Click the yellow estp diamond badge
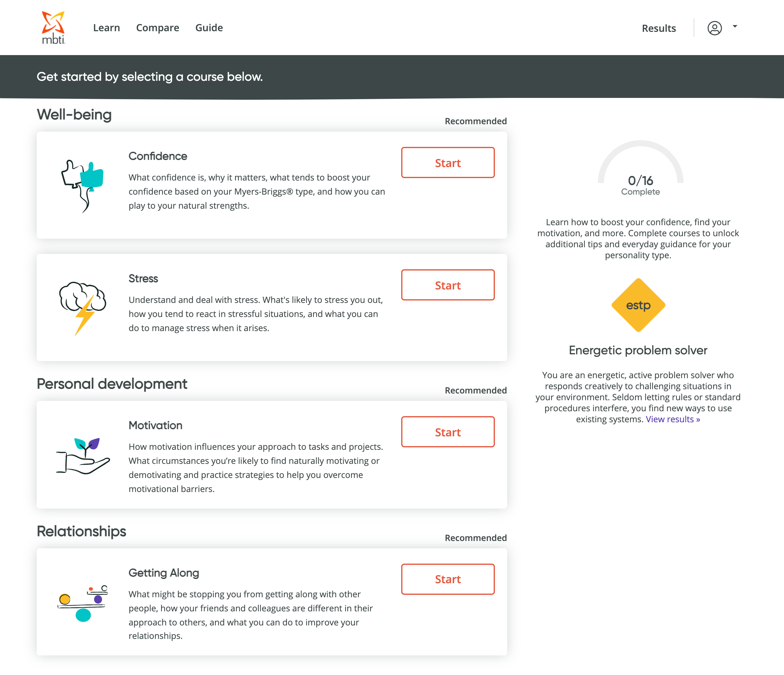 tap(638, 305)
